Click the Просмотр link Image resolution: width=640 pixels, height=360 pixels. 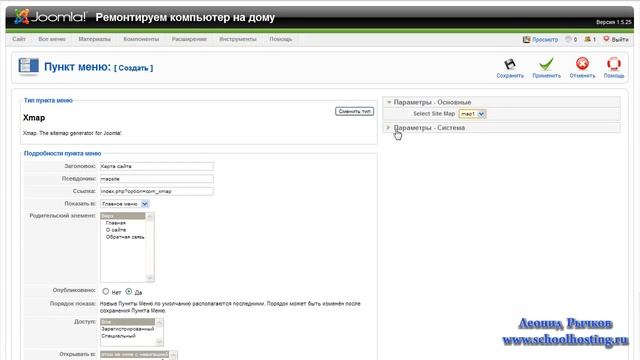(545, 40)
